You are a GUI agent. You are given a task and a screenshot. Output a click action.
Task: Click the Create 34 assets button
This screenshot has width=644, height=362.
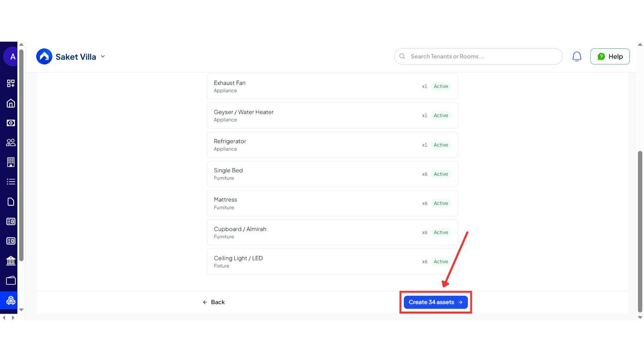[436, 302]
